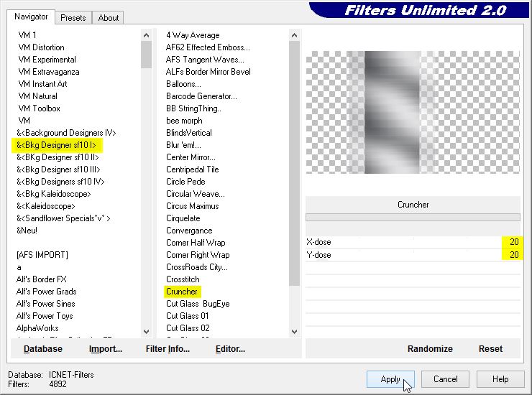This screenshot has height=395, width=532.
Task: Choose Circle Pede filter
Action: tap(185, 182)
